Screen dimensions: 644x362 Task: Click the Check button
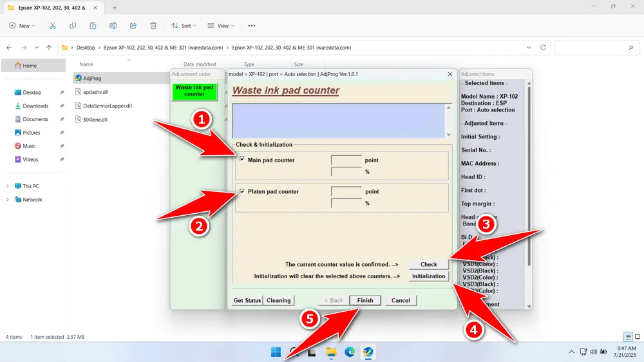pyautogui.click(x=428, y=264)
